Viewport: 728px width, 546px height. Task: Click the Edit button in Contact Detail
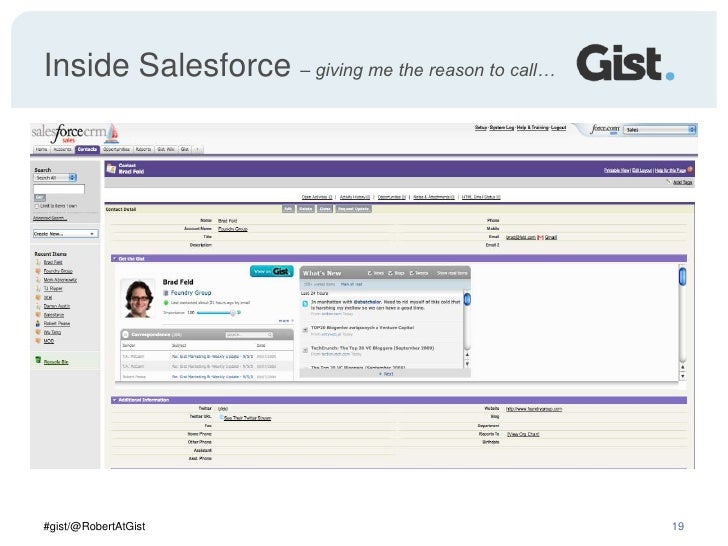(288, 209)
